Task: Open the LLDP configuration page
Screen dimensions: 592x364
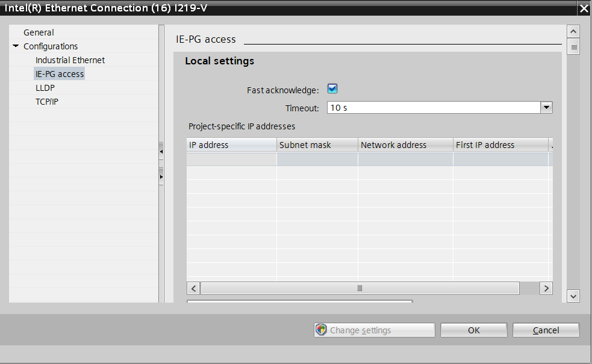Action: [x=45, y=87]
